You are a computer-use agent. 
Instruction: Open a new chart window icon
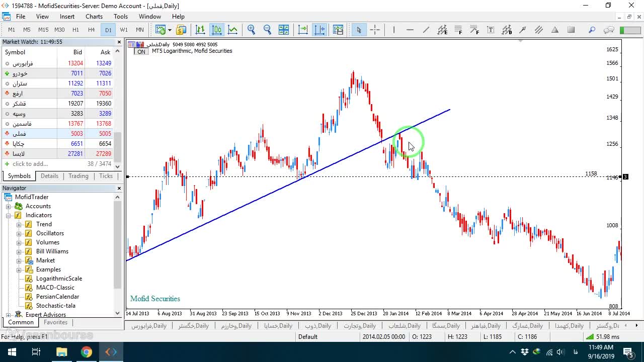click(160, 30)
